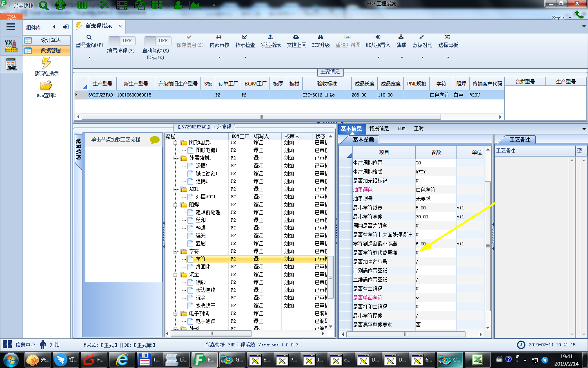Open the 型号查询 dropdown arrow
588x368 pixels.
[x=89, y=58]
